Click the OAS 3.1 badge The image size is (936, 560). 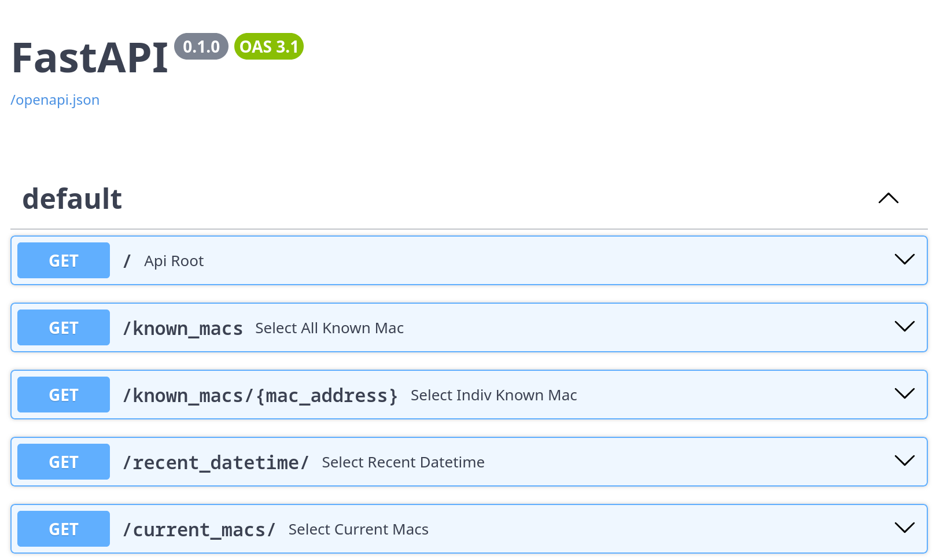click(x=269, y=46)
